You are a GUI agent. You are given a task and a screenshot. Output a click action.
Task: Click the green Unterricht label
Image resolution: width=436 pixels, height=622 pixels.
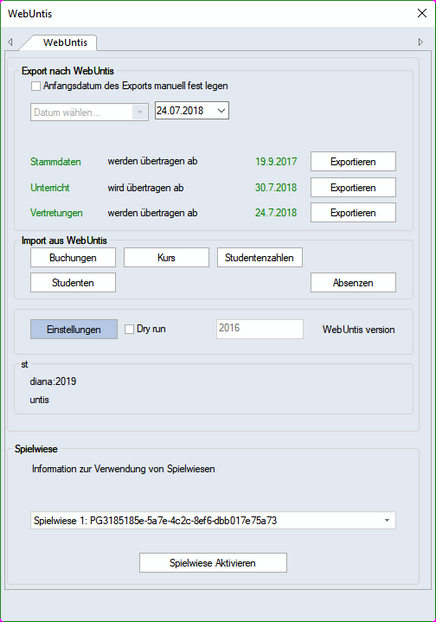pyautogui.click(x=50, y=188)
